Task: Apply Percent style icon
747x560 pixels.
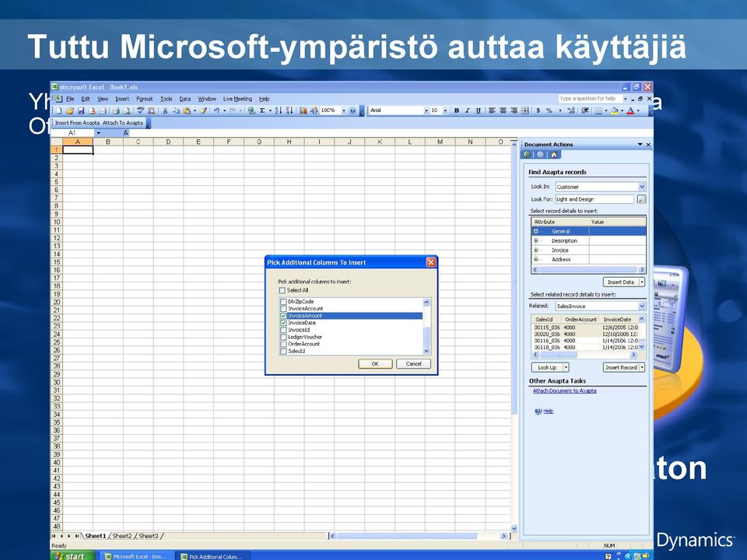Action: [549, 110]
